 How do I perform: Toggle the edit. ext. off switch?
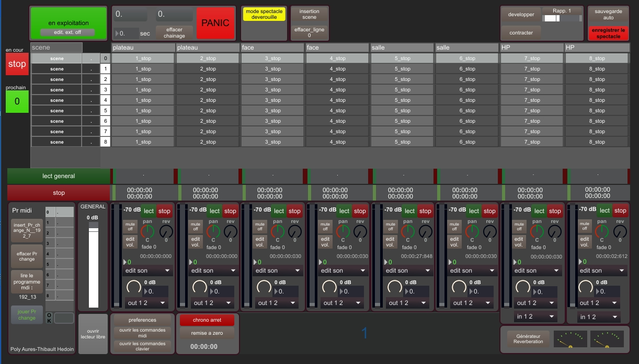[x=67, y=32]
